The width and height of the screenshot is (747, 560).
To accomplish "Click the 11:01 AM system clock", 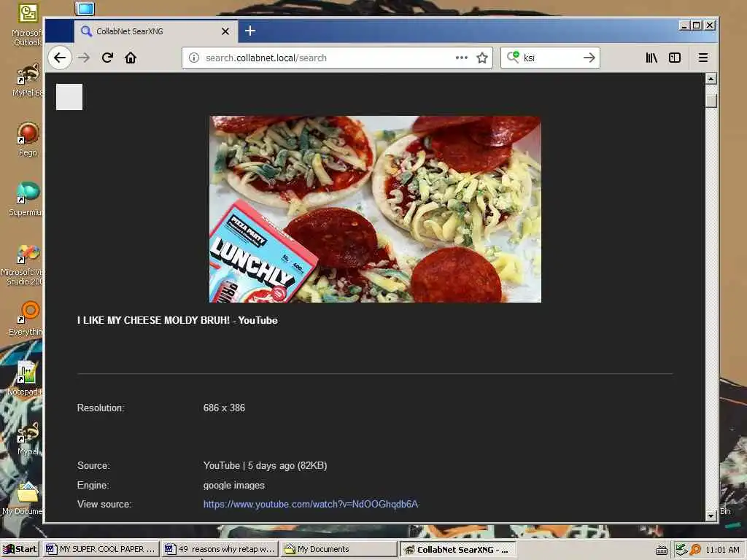I will tap(722, 550).
